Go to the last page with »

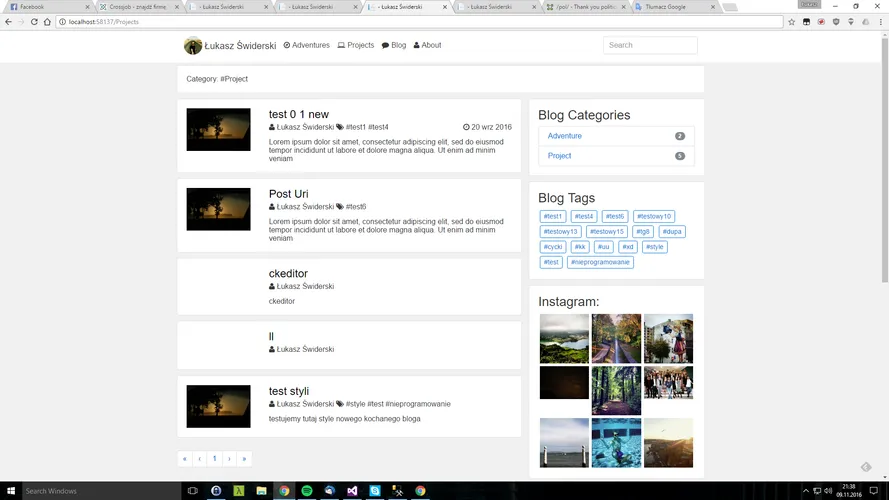click(244, 459)
